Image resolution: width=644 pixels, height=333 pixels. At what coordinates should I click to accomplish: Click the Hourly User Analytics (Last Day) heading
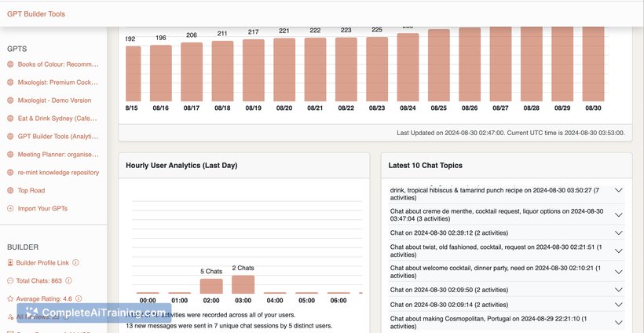181,166
